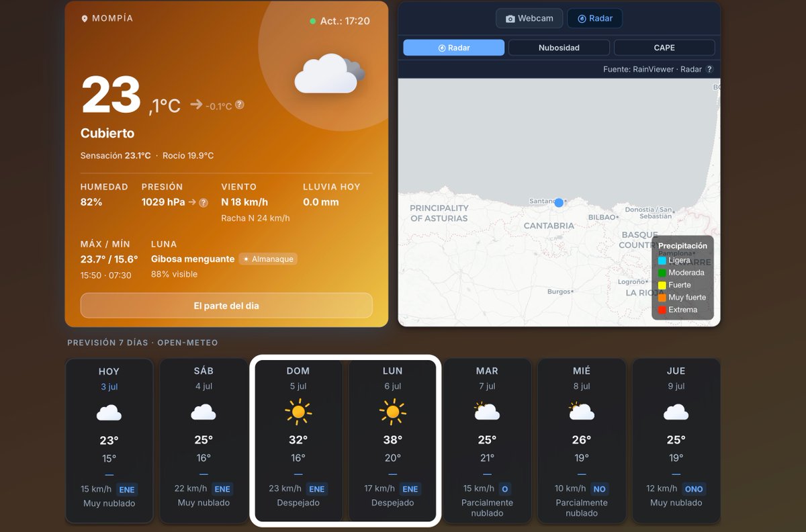
Task: Click the green live status dot
Action: click(x=313, y=21)
